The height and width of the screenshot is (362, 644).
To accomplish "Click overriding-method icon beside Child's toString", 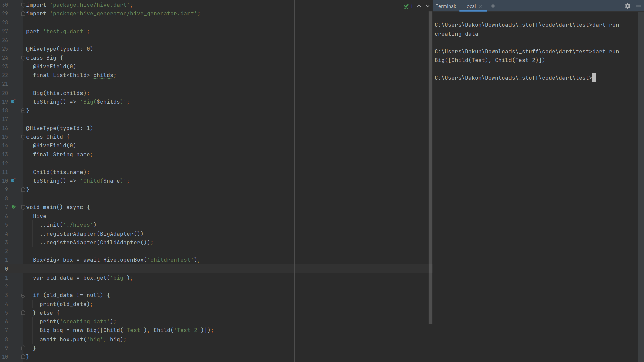I will coord(14,181).
